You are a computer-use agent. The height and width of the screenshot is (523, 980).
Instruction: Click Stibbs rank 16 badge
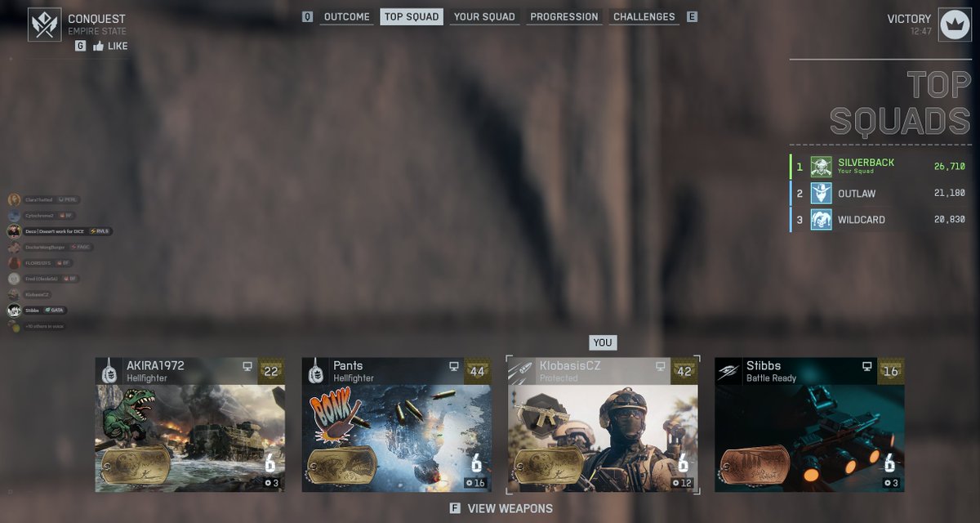click(891, 372)
